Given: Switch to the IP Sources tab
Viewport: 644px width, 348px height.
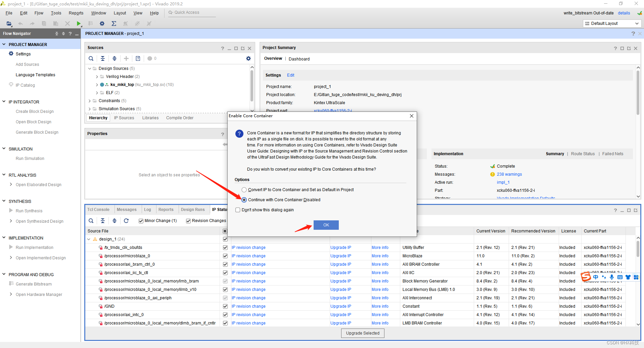Looking at the screenshot, I should 124,118.
